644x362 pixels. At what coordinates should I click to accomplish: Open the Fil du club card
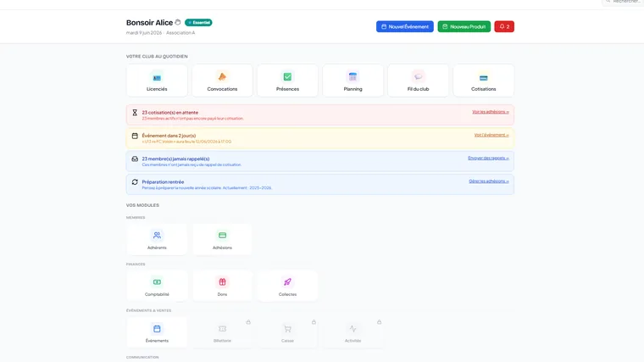pyautogui.click(x=418, y=81)
